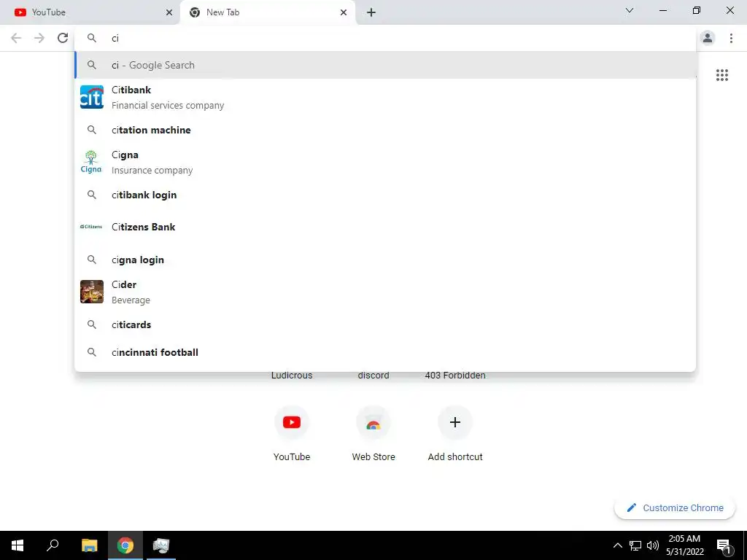Viewport: 747px width, 560px height.
Task: Open the Chrome profile avatar icon
Action: click(708, 38)
